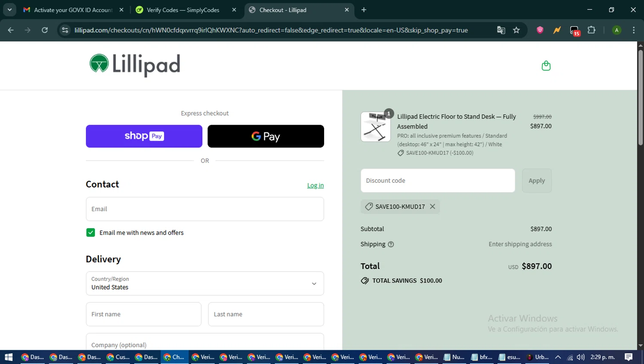
Task: Click the Google Translate icon in address bar
Action: click(501, 30)
